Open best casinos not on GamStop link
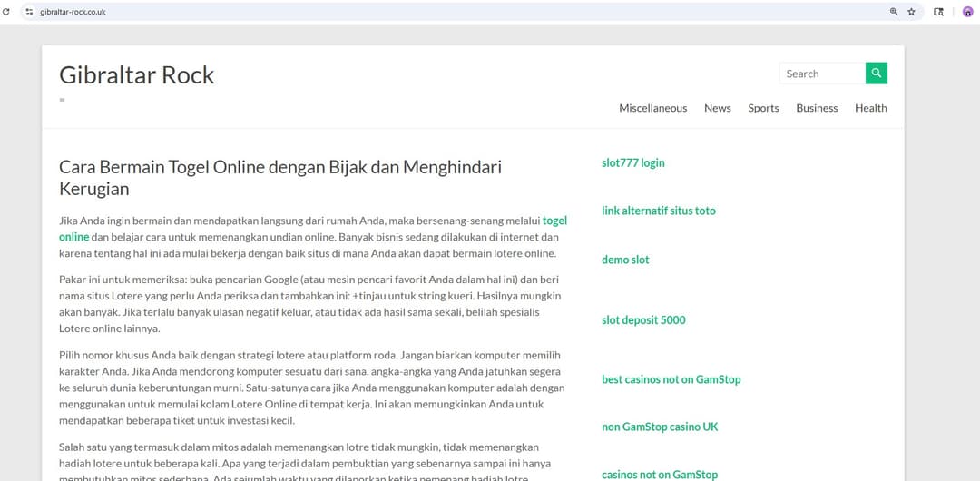Image resolution: width=980 pixels, height=481 pixels. click(x=671, y=379)
